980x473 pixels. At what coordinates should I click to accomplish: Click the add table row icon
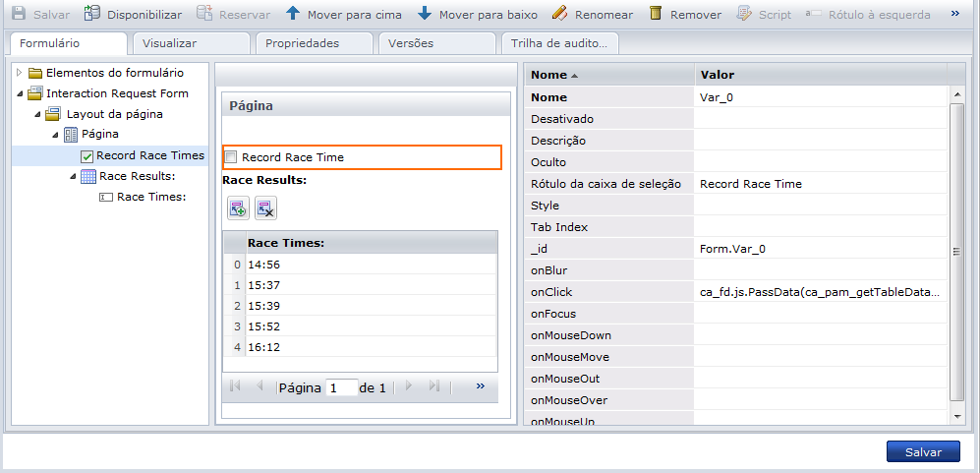pos(238,207)
